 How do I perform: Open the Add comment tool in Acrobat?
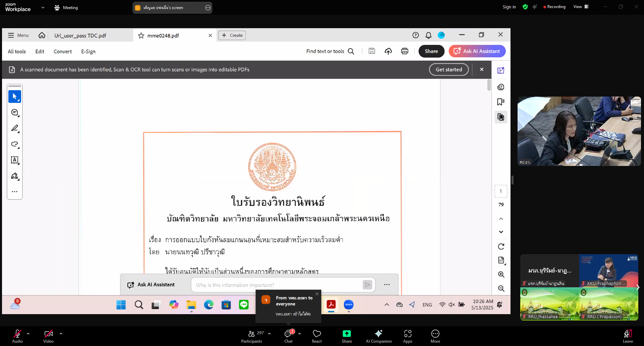coord(15,113)
